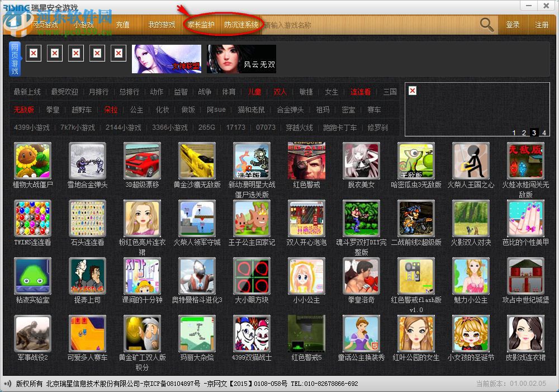Viewport: 559px width, 392px height.
Task: Open 家长监护 parental monitoring
Action: coord(201,25)
